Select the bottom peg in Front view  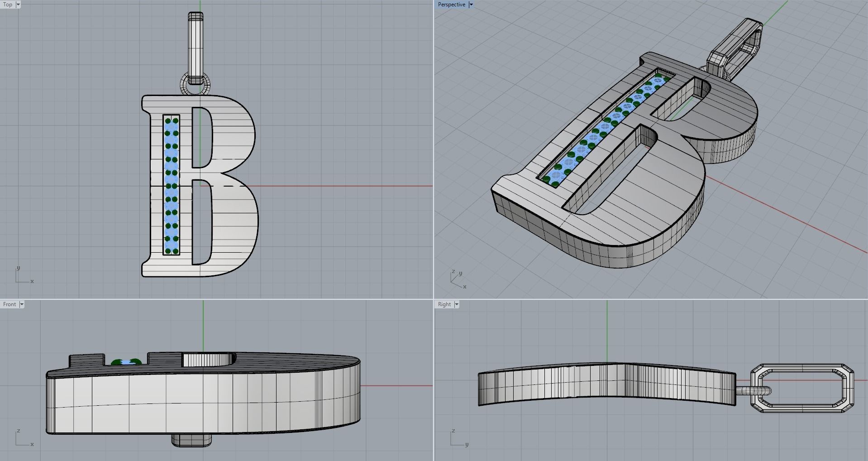pos(192,440)
